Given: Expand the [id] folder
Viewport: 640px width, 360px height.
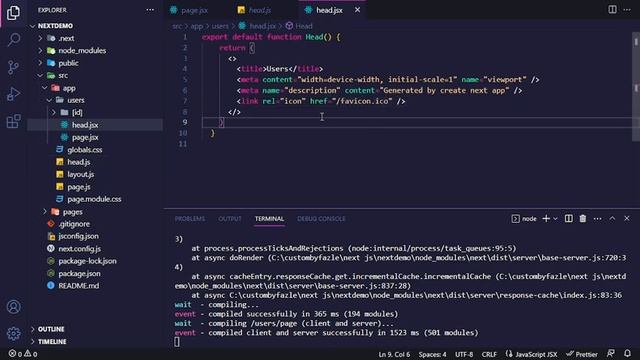Looking at the screenshot, I should [77, 112].
